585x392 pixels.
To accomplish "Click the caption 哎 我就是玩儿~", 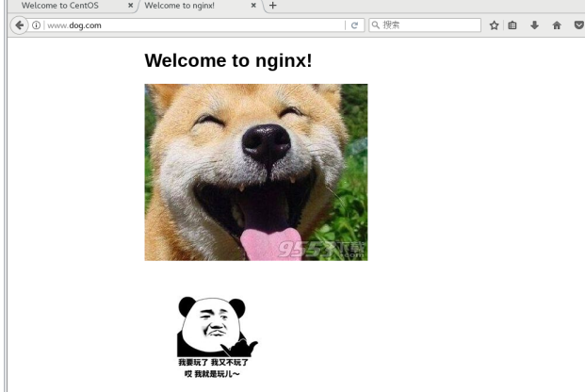I will pos(212,374).
